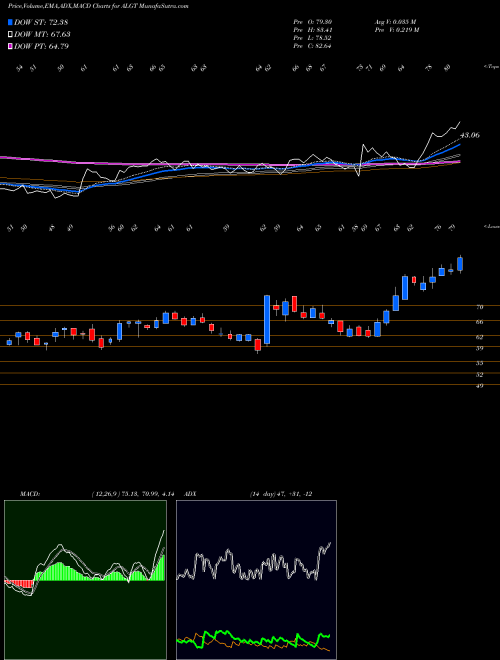Select the 'DOW PT: 64.79' label
Image resolution: width=500 pixels, height=660 pixels.
(x=41, y=46)
